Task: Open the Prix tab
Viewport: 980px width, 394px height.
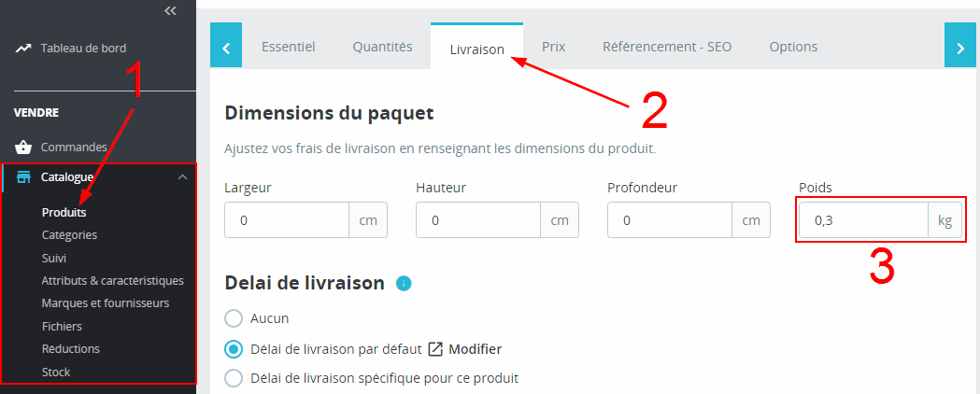Action: [554, 47]
